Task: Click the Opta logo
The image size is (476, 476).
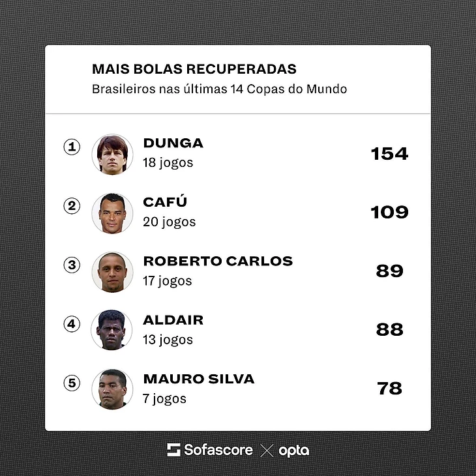Action: click(x=293, y=450)
